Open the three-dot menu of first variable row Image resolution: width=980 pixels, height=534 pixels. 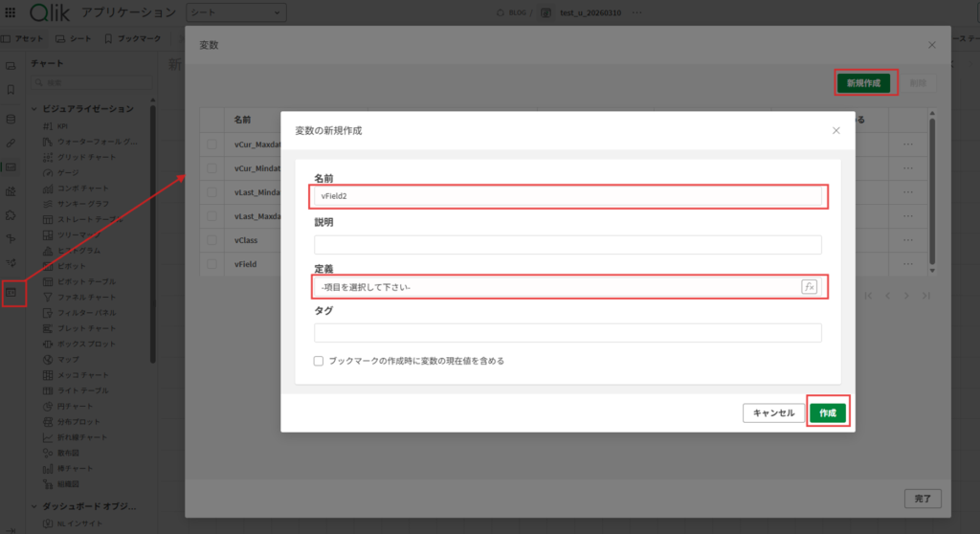coord(908,145)
